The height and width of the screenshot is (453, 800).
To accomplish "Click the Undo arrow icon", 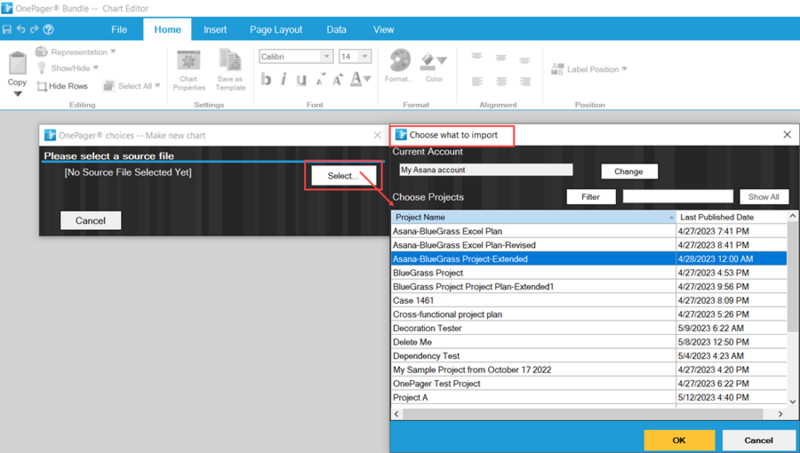I will click(x=21, y=29).
